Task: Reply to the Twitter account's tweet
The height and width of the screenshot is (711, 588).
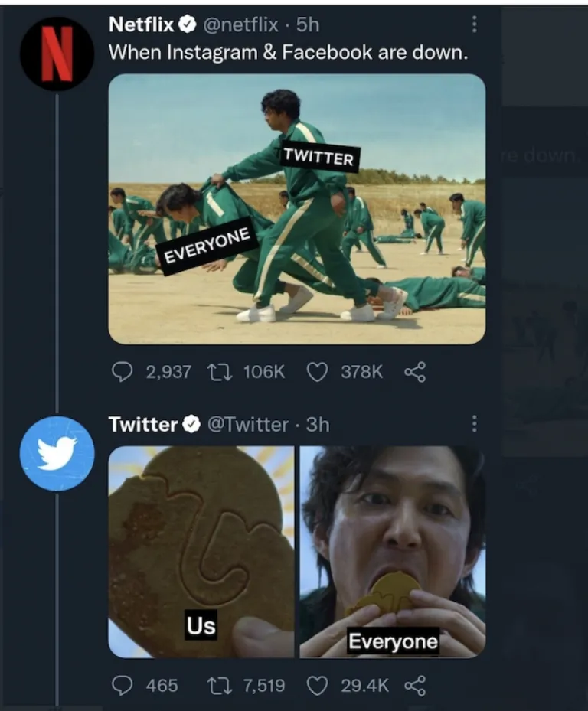Action: (x=122, y=684)
